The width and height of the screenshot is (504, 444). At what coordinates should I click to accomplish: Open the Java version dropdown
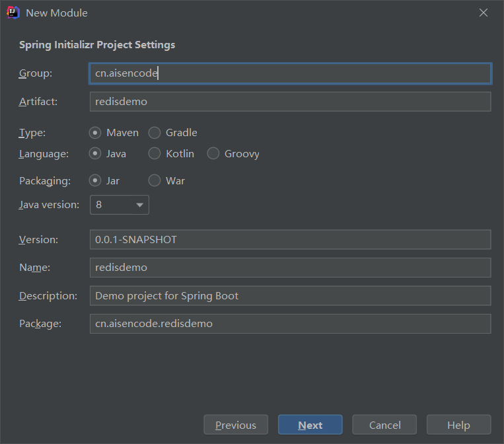(120, 205)
